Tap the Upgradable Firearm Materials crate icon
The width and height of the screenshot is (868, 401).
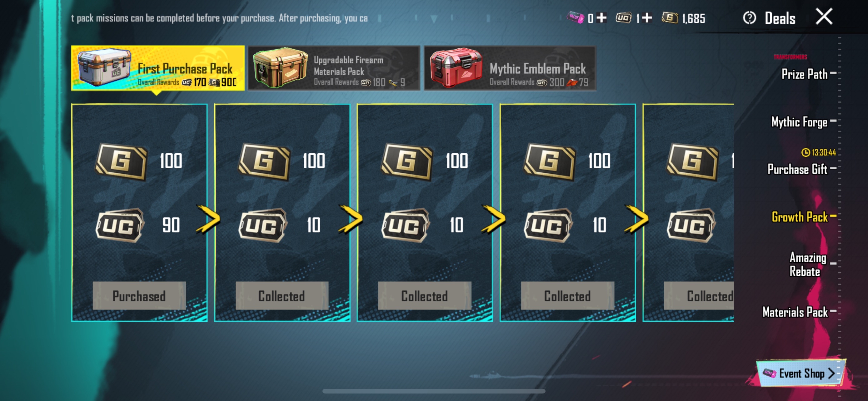(x=280, y=67)
